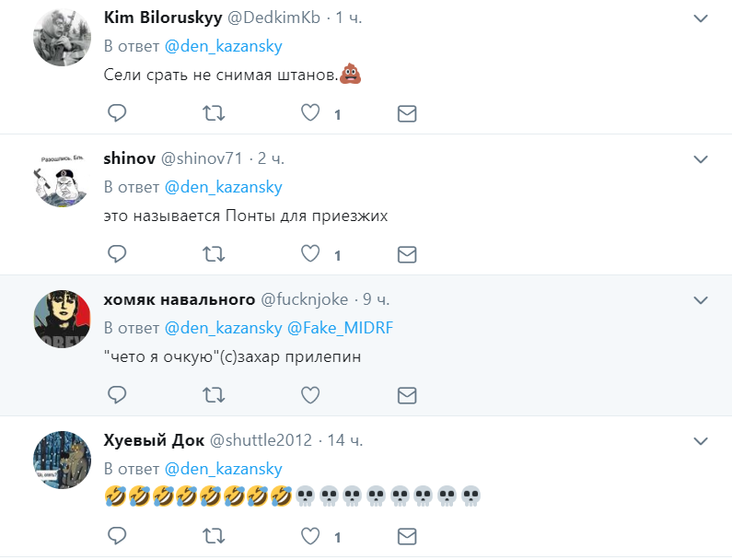Retweet shinov's tweet

[213, 253]
